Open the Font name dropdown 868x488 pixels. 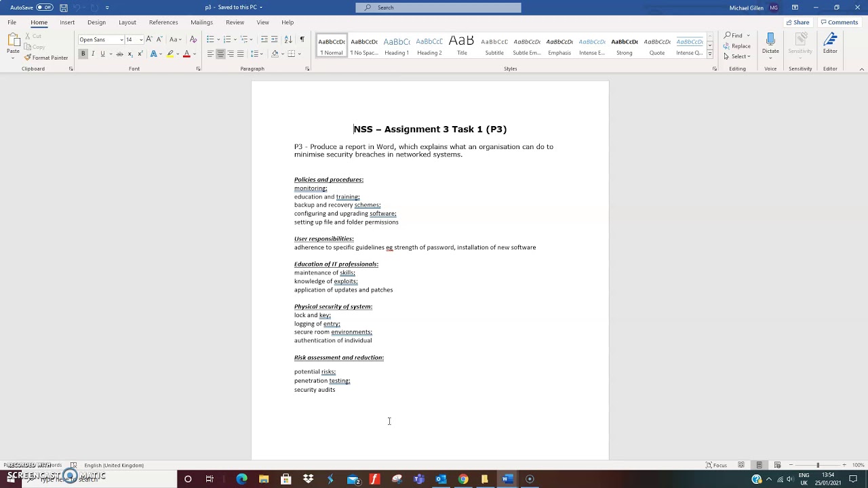(x=121, y=39)
